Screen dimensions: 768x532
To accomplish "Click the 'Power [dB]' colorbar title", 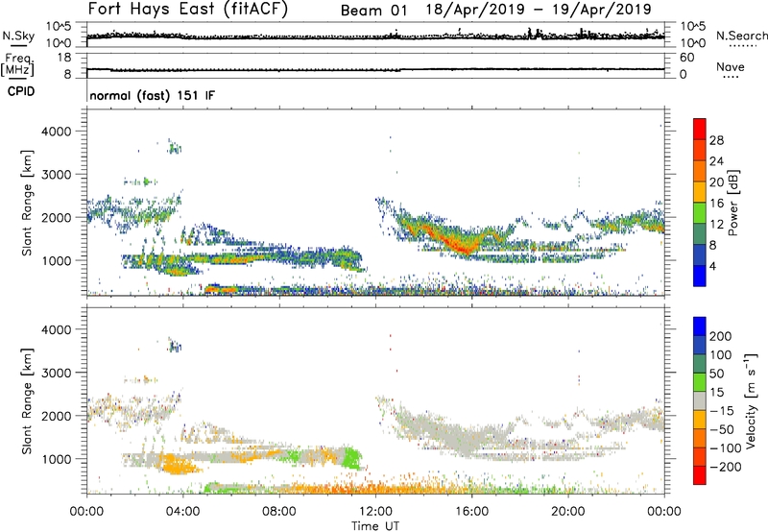I will point(732,203).
